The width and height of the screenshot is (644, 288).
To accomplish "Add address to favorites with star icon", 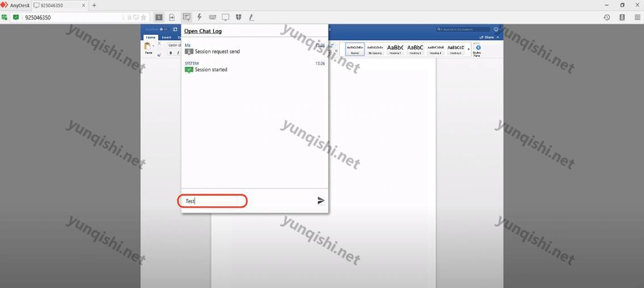I will click(x=144, y=18).
